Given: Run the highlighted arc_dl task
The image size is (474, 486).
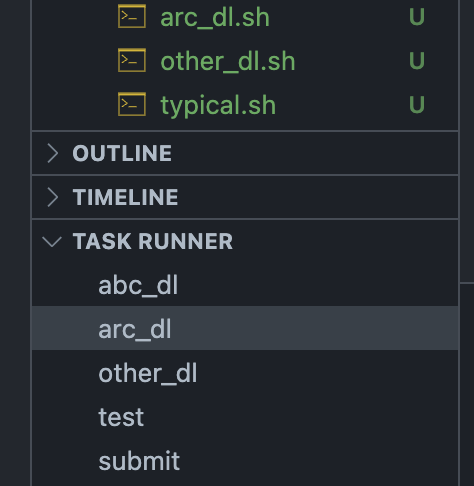Looking at the screenshot, I should click(x=245, y=328).
